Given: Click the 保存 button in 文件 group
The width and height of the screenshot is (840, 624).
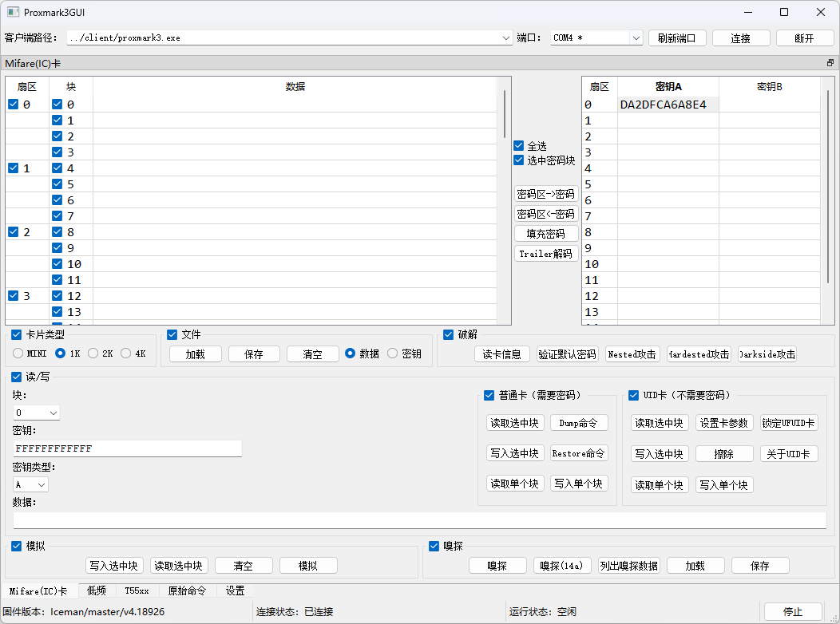Looking at the screenshot, I should click(254, 353).
